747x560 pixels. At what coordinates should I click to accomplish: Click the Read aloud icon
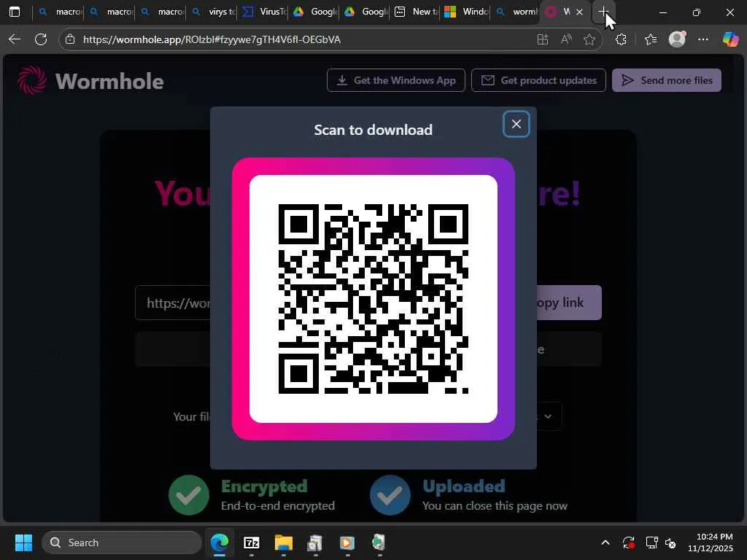point(566,39)
